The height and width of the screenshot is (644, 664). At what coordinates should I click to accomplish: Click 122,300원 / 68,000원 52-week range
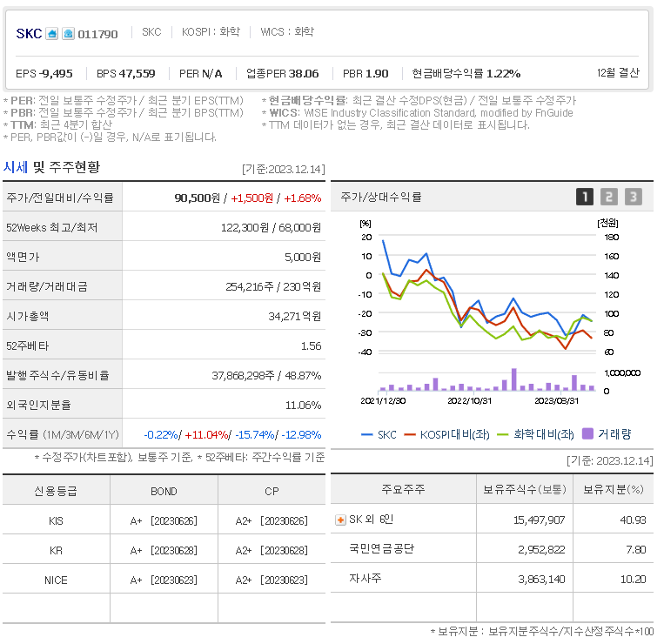pyautogui.click(x=271, y=228)
